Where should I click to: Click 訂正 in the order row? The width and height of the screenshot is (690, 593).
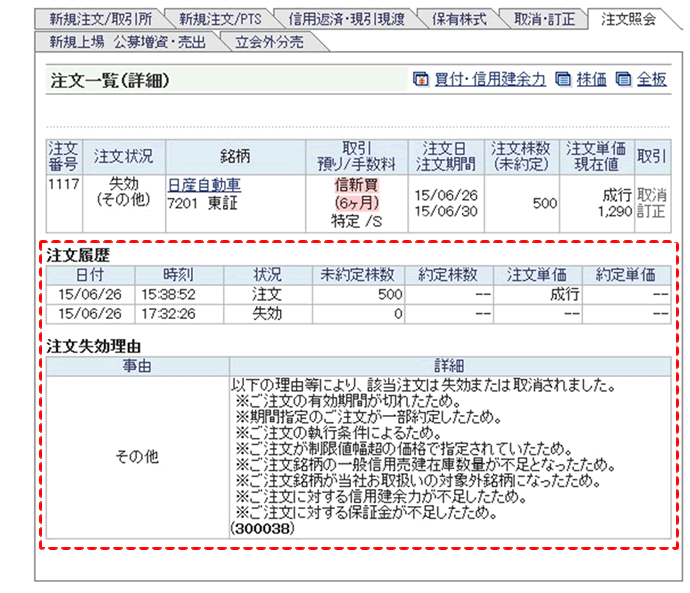[652, 212]
